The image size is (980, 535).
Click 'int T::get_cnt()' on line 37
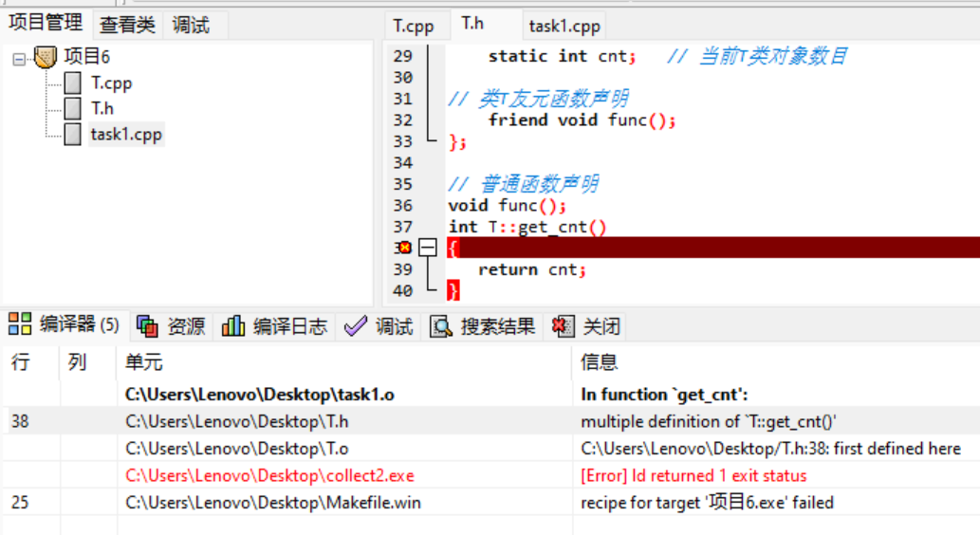(x=527, y=227)
